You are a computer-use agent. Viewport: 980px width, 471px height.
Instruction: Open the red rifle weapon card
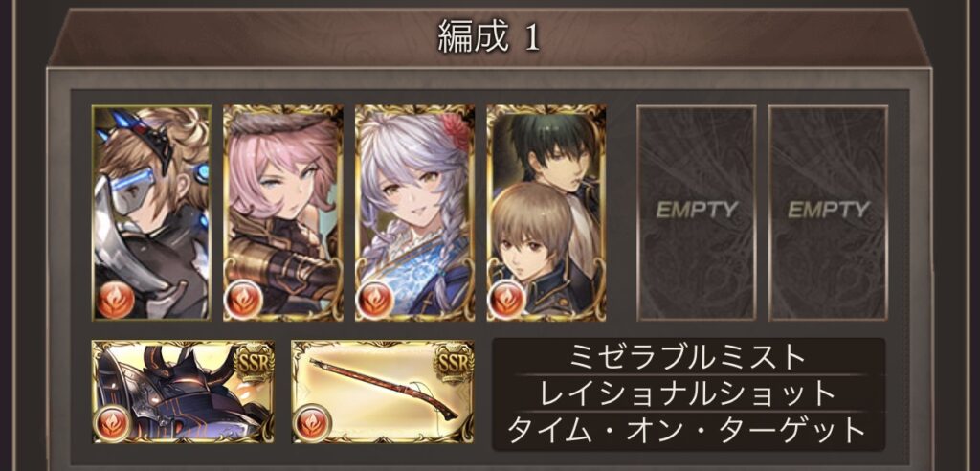[x=383, y=392]
